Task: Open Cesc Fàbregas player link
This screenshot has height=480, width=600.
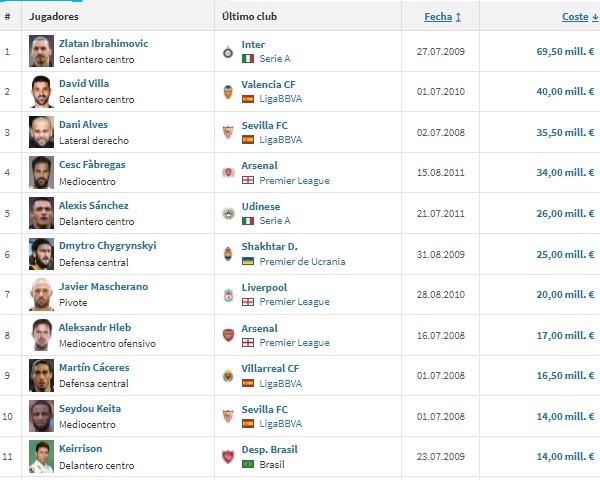Action: [92, 165]
